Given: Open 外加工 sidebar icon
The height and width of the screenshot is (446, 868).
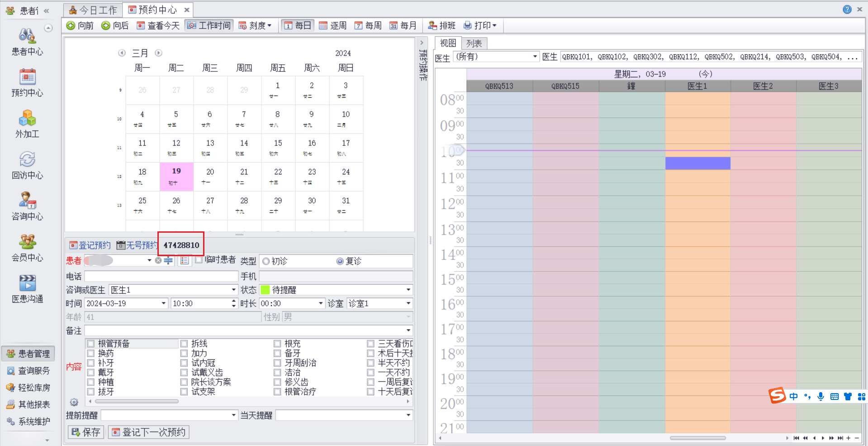Looking at the screenshot, I should click(27, 124).
